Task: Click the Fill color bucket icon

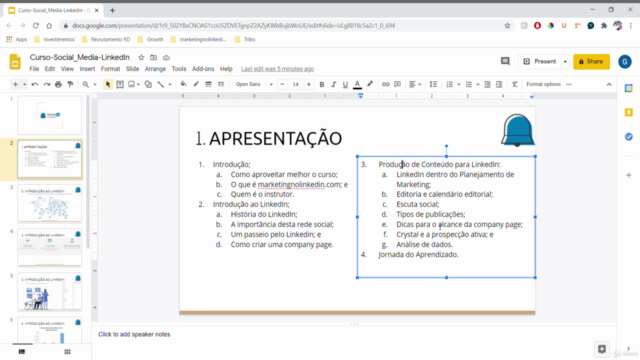Action: tap(183, 84)
